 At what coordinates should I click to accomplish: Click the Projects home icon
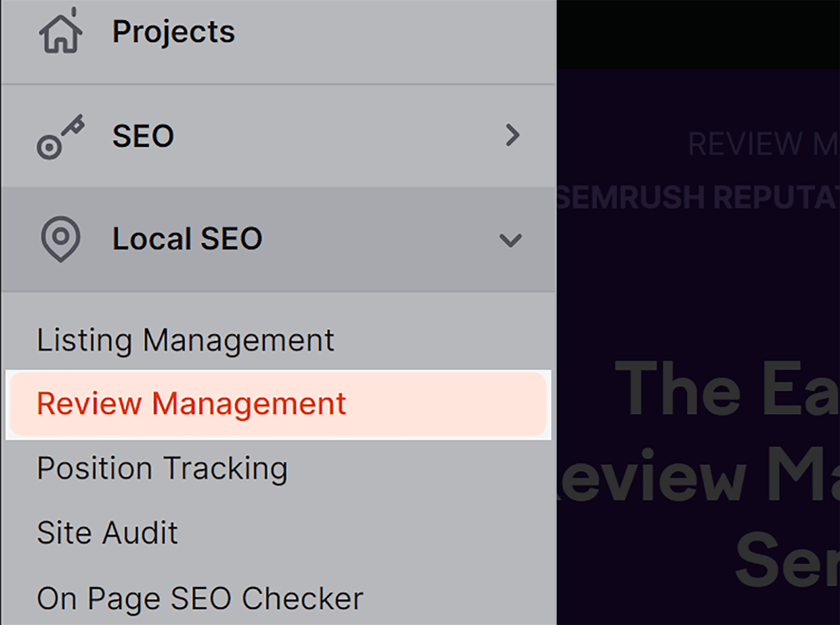(60, 33)
